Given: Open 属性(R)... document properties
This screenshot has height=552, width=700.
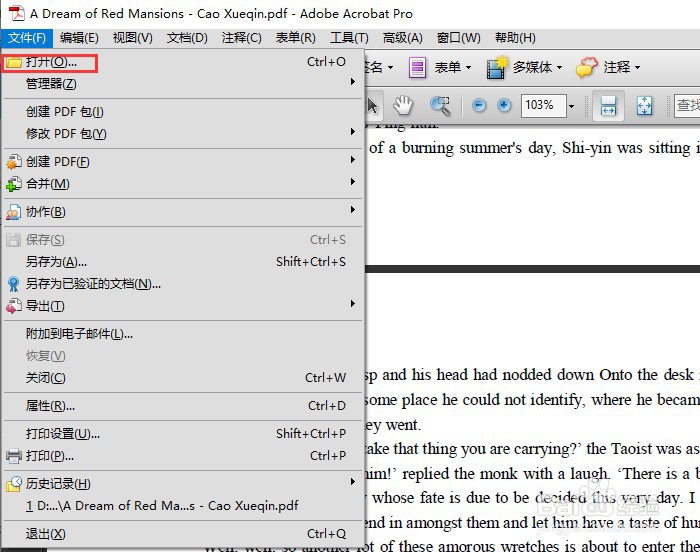Looking at the screenshot, I should coord(182,406).
